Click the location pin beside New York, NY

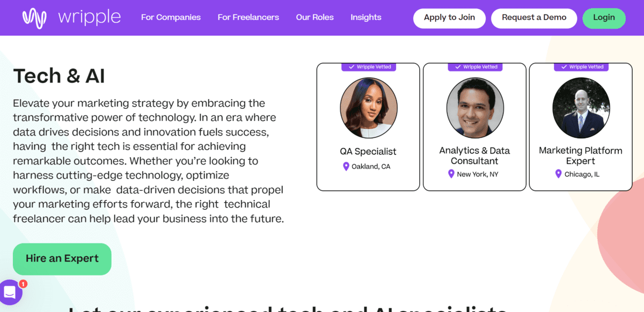click(x=450, y=174)
